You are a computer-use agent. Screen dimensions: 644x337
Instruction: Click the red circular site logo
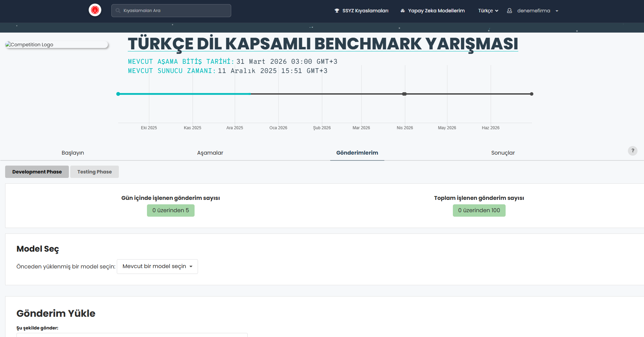pyautogui.click(x=95, y=10)
